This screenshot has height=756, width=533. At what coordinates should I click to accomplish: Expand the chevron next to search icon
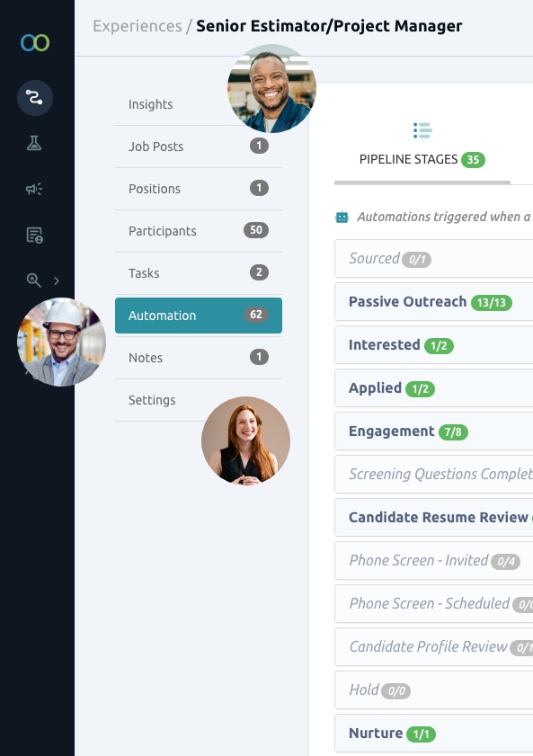[x=57, y=280]
